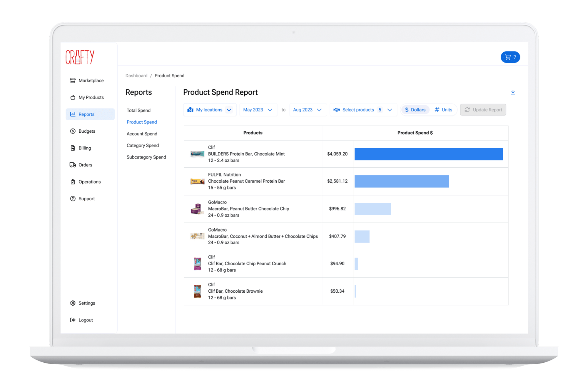This screenshot has width=588, height=380.
Task: Click the BUILDERS Protein Bar product thumbnail
Action: (197, 154)
